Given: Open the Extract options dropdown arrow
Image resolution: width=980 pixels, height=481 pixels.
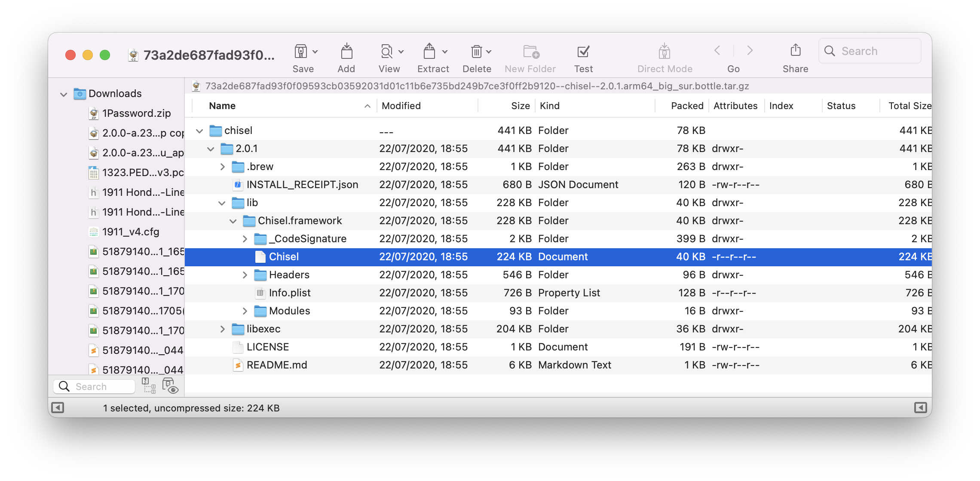Looking at the screenshot, I should (x=445, y=52).
